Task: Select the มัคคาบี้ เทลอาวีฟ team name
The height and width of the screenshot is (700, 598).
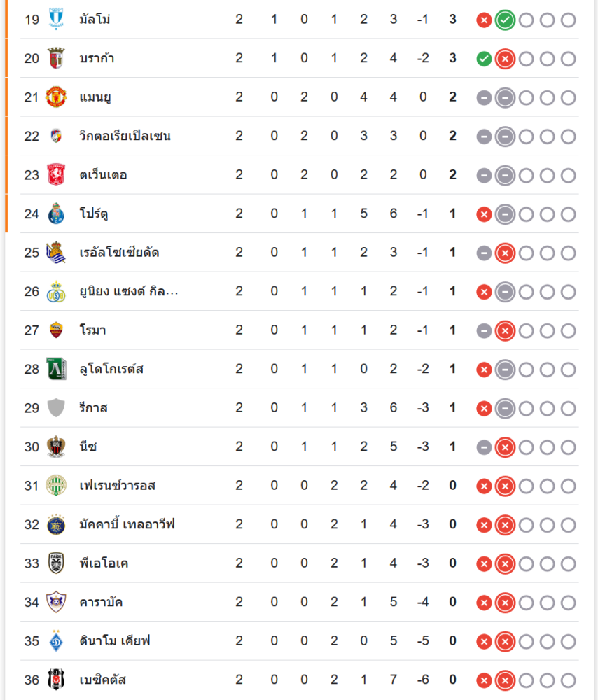Action: pos(127,524)
